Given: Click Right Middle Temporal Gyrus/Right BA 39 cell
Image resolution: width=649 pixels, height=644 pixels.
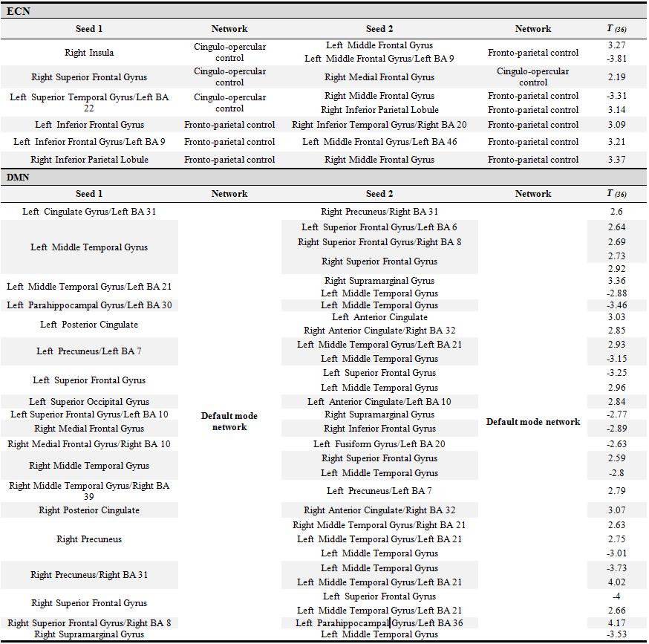Looking at the screenshot, I should [89, 491].
